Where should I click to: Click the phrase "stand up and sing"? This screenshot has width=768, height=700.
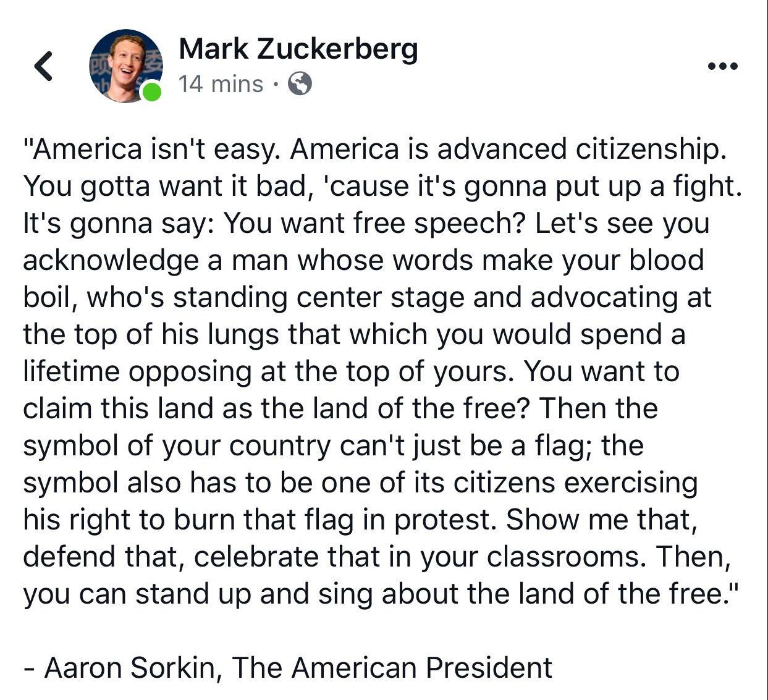(255, 594)
